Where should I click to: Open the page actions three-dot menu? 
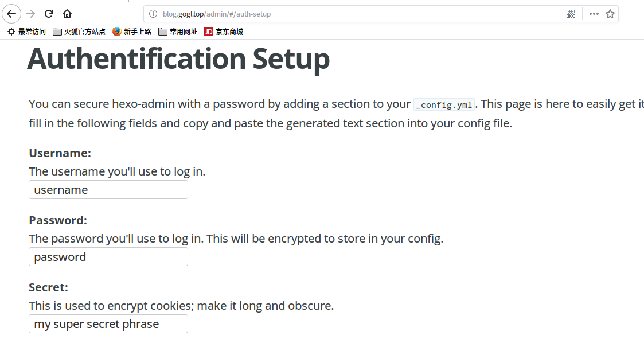coord(594,14)
